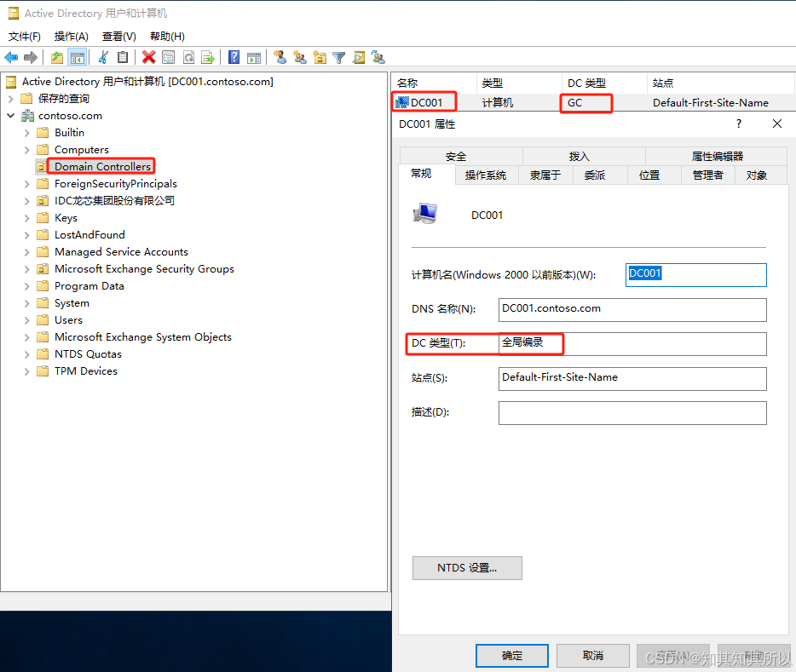The image size is (796, 672).
Task: Switch to the 管理者 tab
Action: point(707,175)
